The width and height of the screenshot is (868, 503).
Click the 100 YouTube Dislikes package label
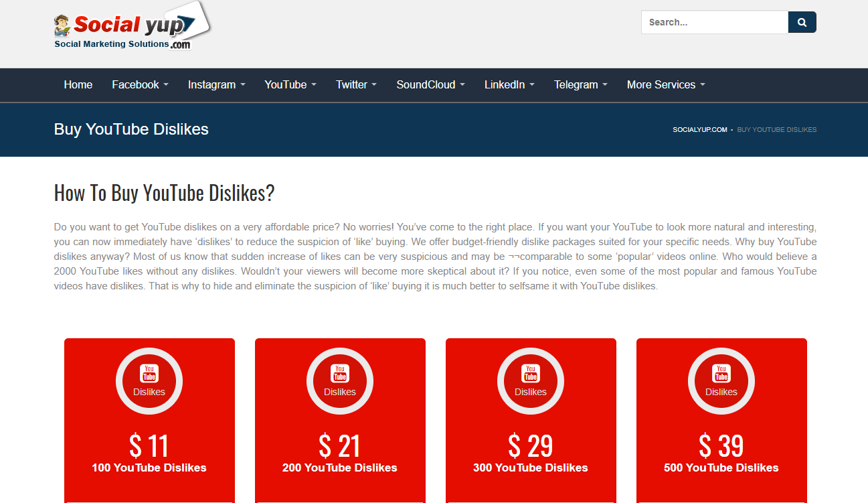(149, 468)
